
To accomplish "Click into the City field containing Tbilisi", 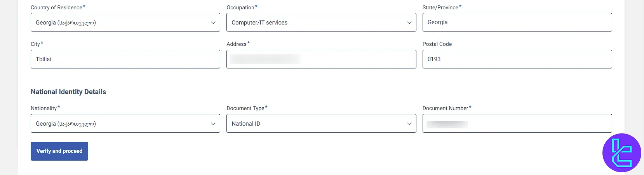I will (125, 59).
